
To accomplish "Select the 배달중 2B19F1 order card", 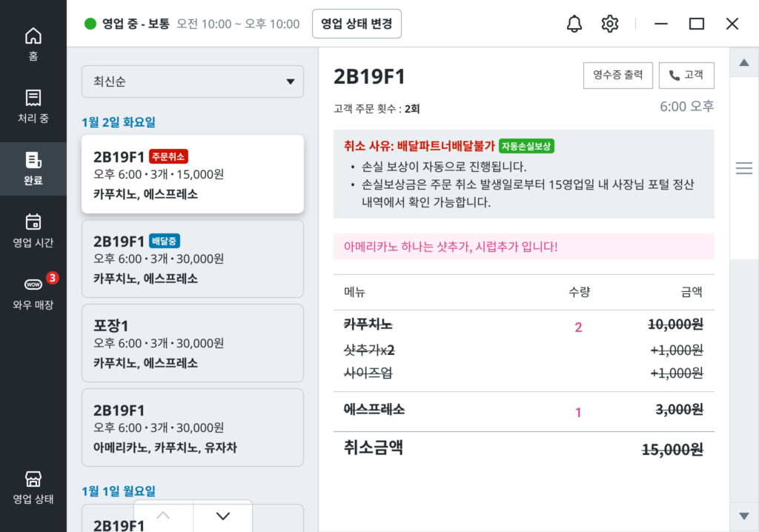I will click(x=193, y=259).
